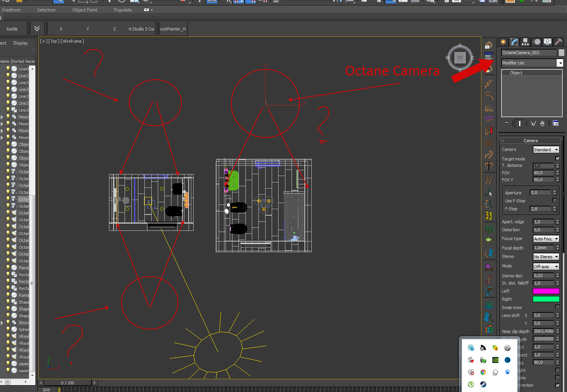Click Make Unique icon under modifier stack
Viewport: 567px width, 392px height.
[533, 123]
